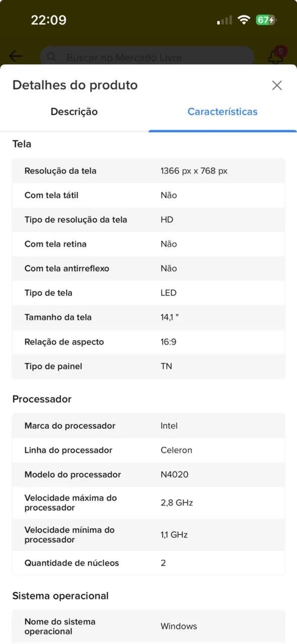Switch to the Descrição tab
The height and width of the screenshot is (644, 297).
click(73, 112)
